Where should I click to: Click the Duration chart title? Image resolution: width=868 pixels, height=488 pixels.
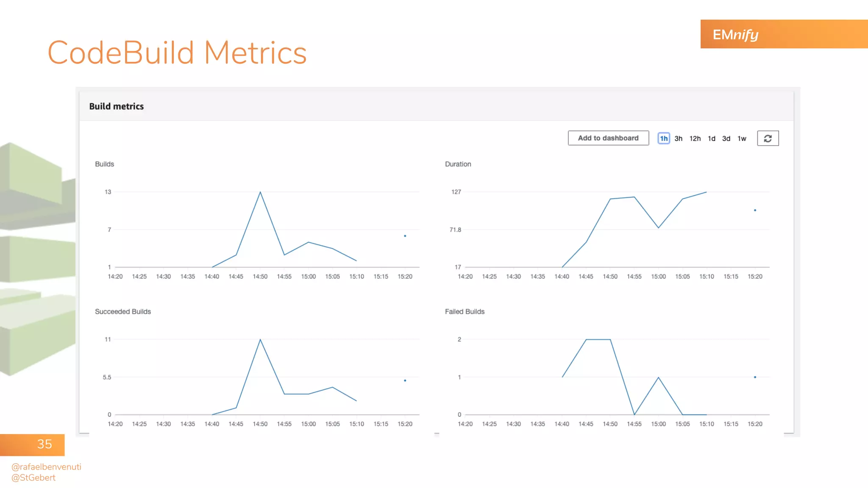pyautogui.click(x=458, y=164)
